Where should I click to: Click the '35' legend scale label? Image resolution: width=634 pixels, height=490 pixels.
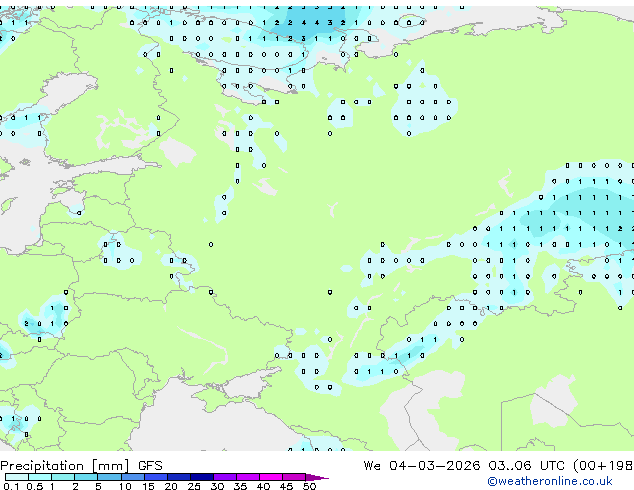coord(240,486)
